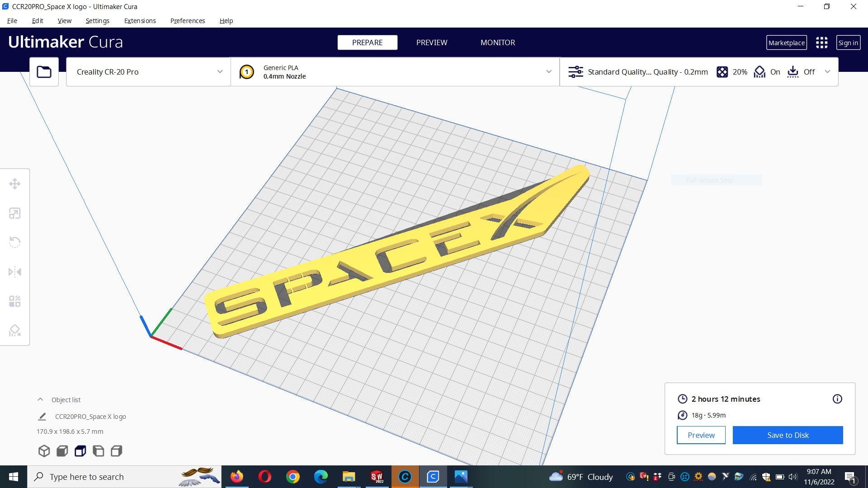Image resolution: width=868 pixels, height=488 pixels.
Task: Select the Support Blocker tool
Action: (15, 330)
